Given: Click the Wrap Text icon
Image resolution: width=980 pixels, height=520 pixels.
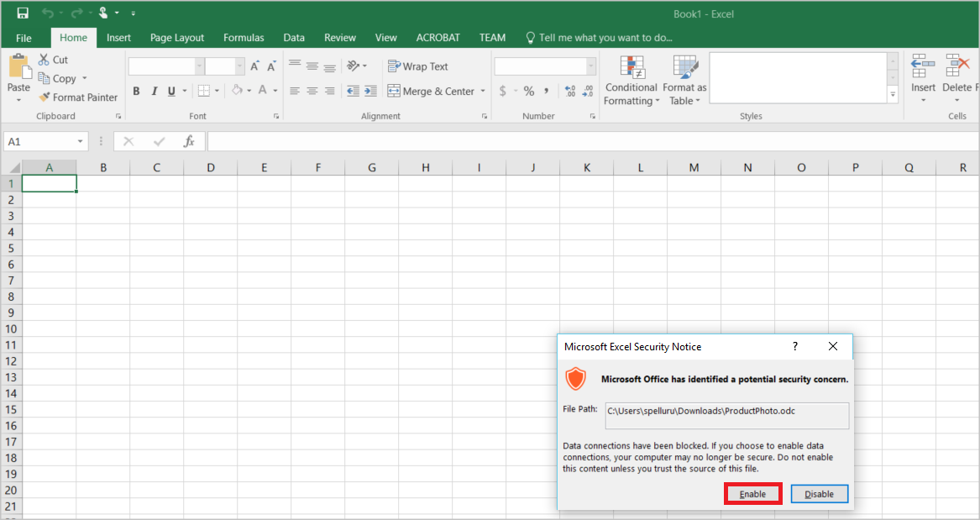Looking at the screenshot, I should click(395, 66).
